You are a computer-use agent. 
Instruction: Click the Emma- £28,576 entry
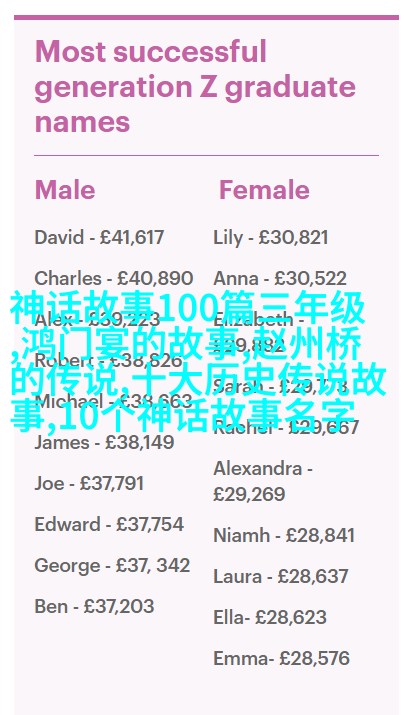281,658
